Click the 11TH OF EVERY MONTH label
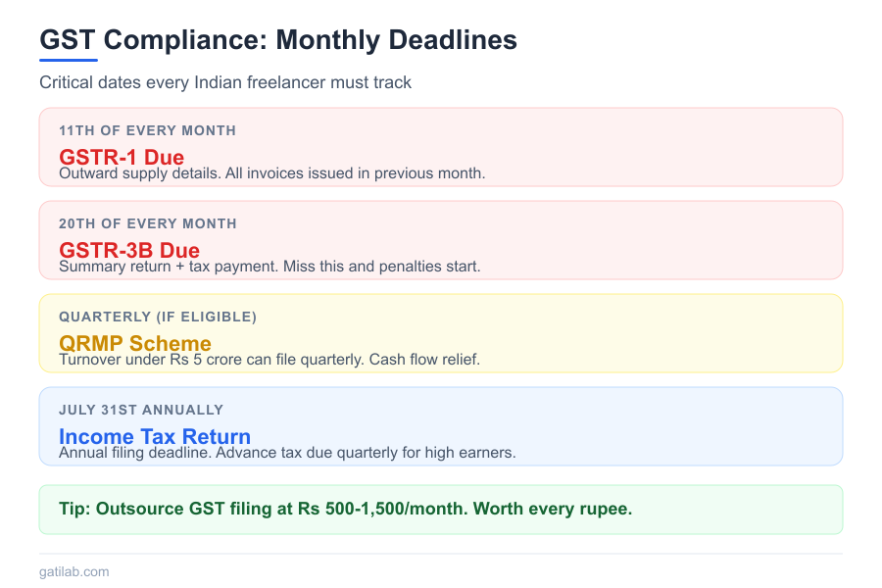 [147, 130]
